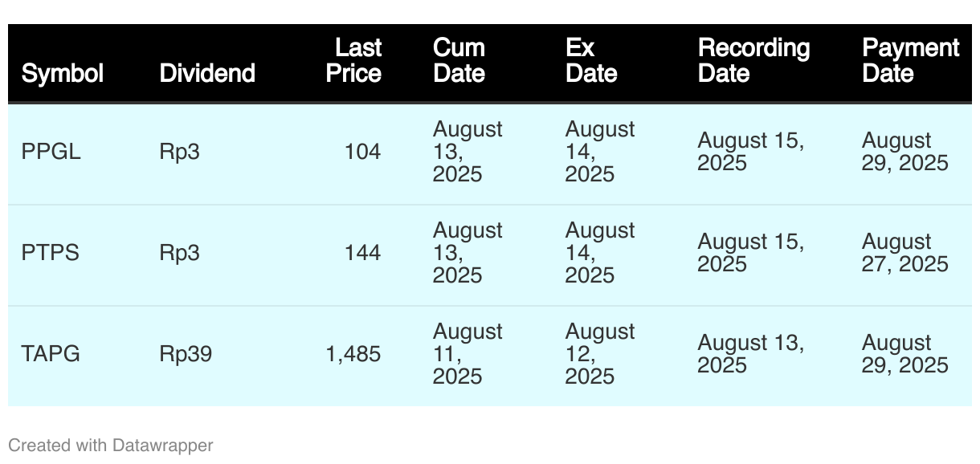Screen dimensions: 980x464
Task: Select the TAPG symbol cell
Action: [51, 354]
